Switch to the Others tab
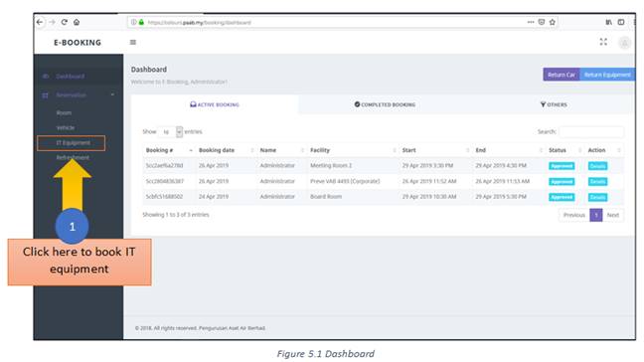This screenshot has height=362, width=644. tap(554, 104)
